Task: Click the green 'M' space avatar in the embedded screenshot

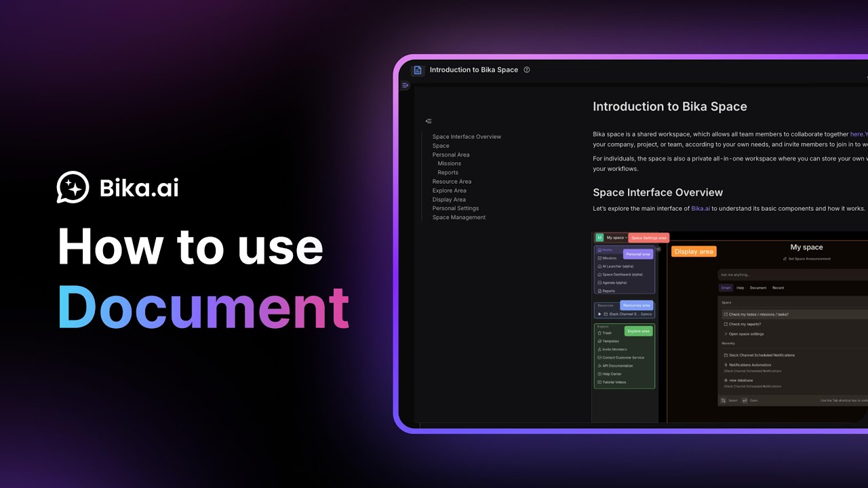Action: pos(599,238)
